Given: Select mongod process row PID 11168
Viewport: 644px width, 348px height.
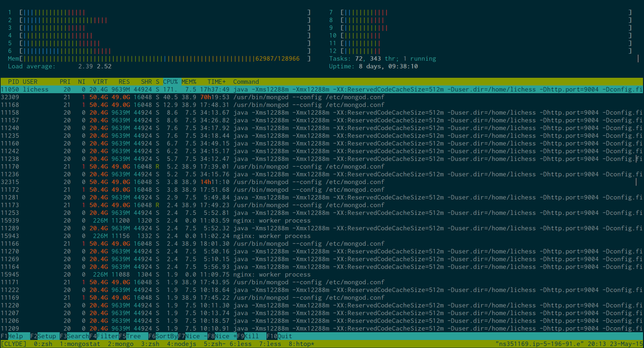Looking at the screenshot, I should point(322,105).
